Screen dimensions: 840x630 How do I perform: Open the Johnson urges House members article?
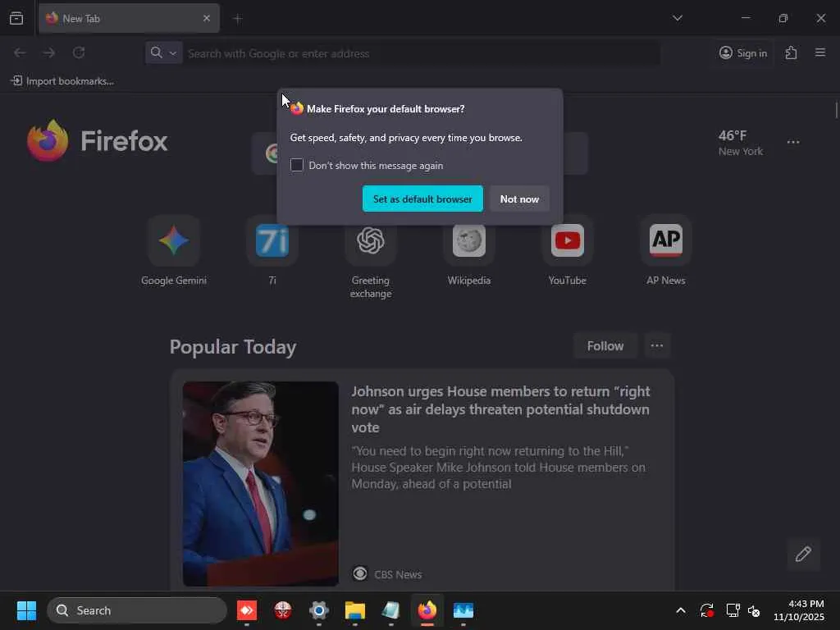pyautogui.click(x=500, y=409)
